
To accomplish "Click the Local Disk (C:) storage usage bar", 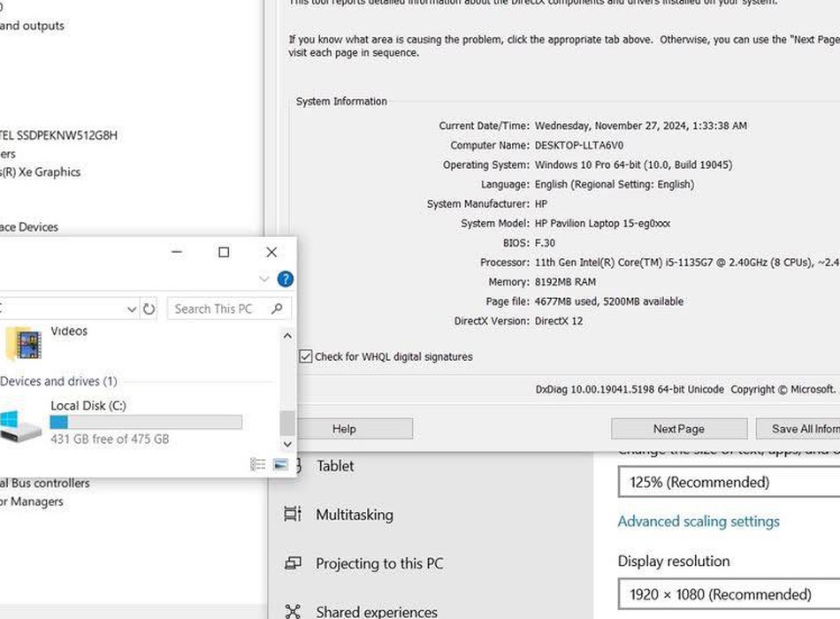I will pyautogui.click(x=146, y=423).
